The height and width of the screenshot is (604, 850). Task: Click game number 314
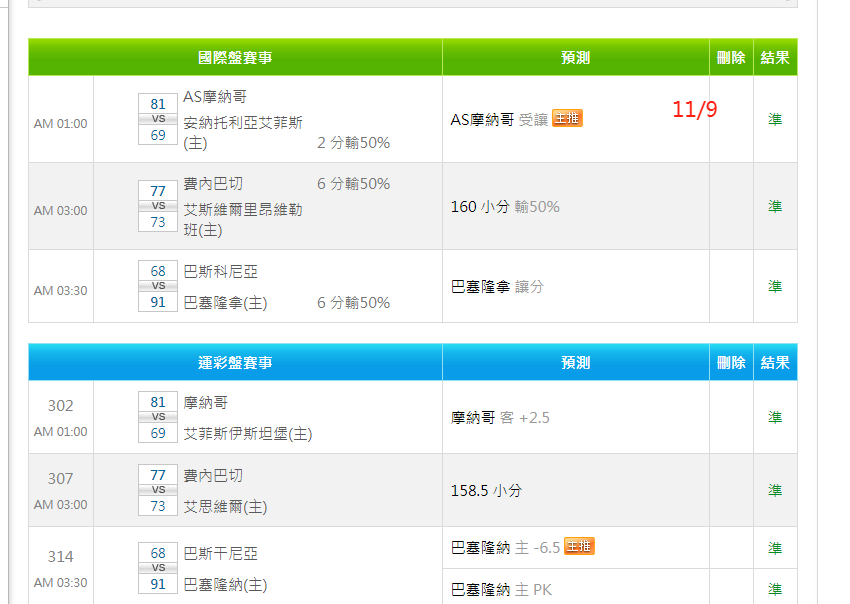click(x=60, y=557)
